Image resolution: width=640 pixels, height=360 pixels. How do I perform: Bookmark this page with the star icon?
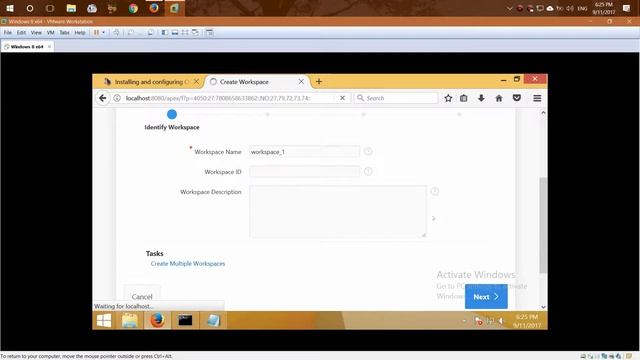tap(448, 98)
